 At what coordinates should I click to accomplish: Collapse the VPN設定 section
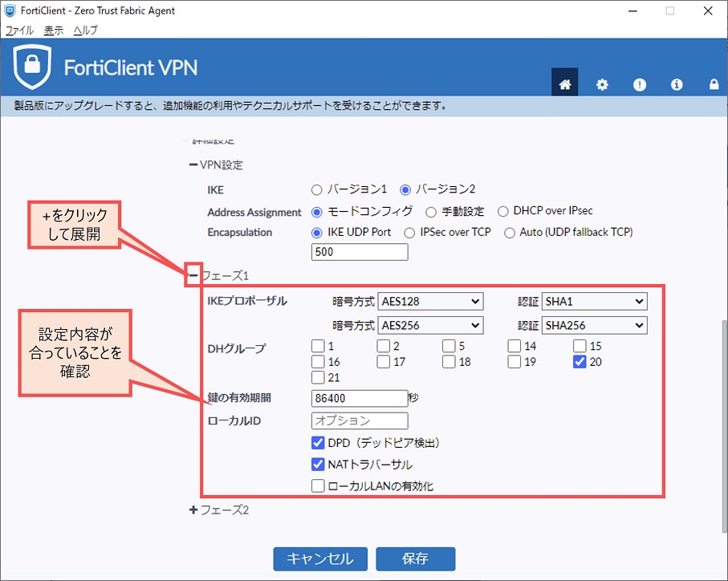(x=193, y=165)
